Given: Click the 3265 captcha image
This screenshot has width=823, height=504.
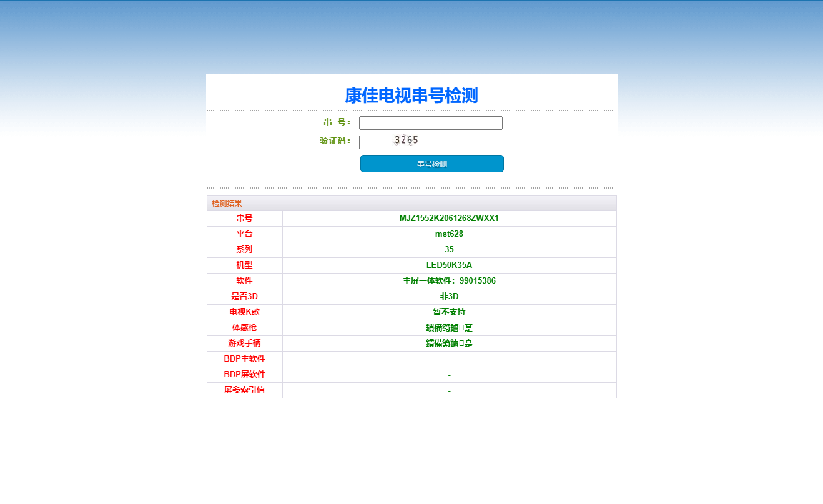Looking at the screenshot, I should click(x=407, y=141).
